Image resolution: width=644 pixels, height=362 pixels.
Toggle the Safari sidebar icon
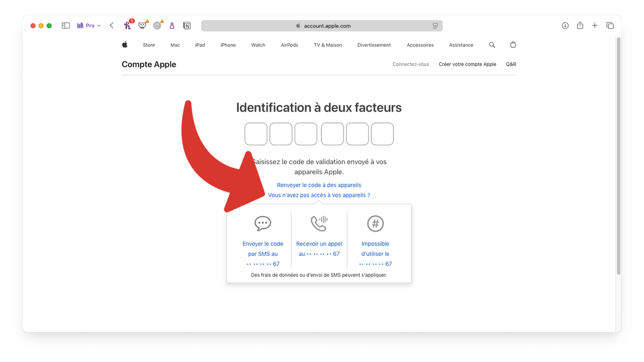point(66,26)
